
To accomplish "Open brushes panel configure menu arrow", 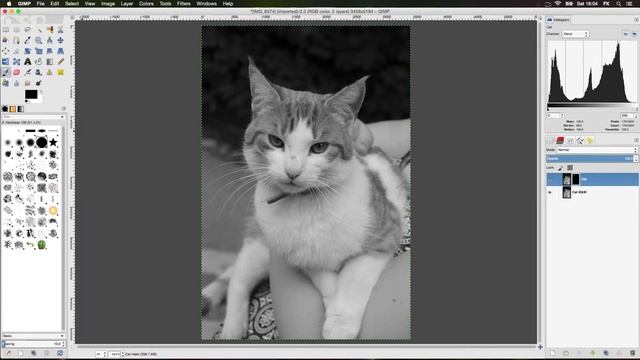I will click(64, 109).
